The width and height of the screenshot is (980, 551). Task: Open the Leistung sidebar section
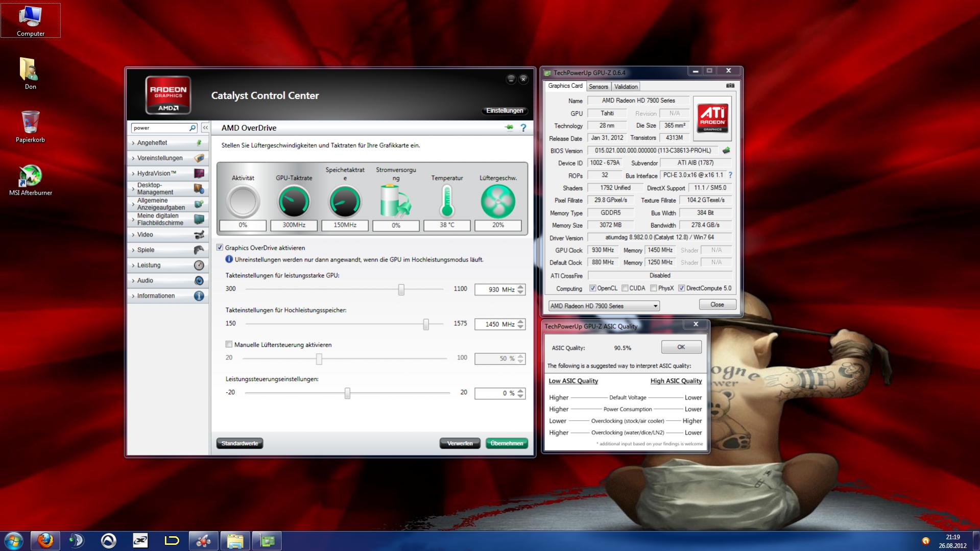[x=168, y=266]
